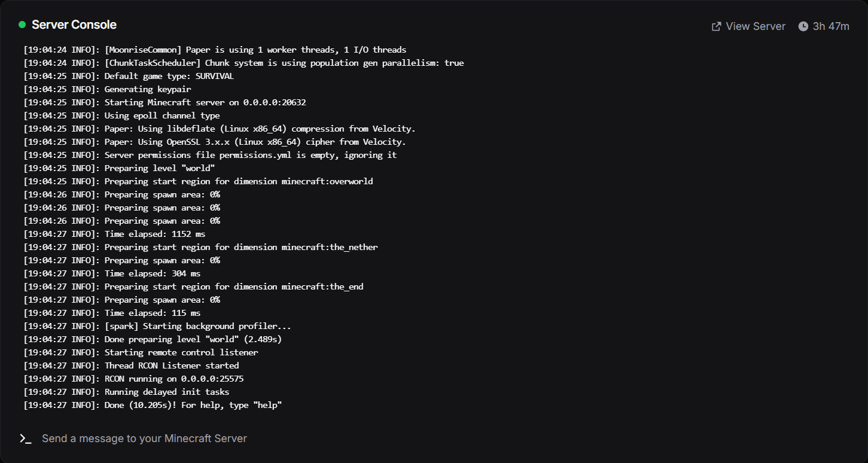Select the Thread RCON Listener started line
The width and height of the screenshot is (868, 463).
click(x=131, y=365)
